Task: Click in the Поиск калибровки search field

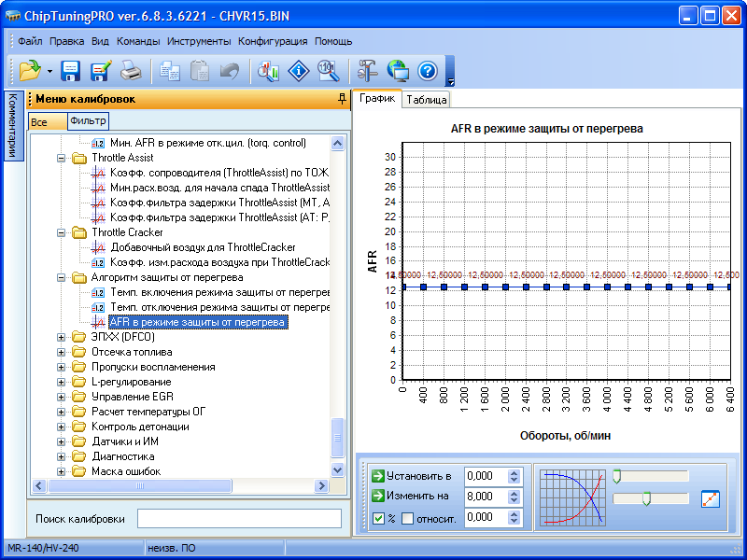Action: pyautogui.click(x=239, y=518)
